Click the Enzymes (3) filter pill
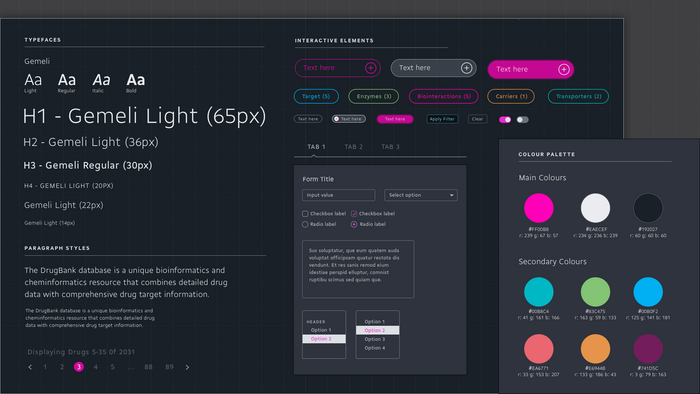The height and width of the screenshot is (394, 700). (x=374, y=96)
